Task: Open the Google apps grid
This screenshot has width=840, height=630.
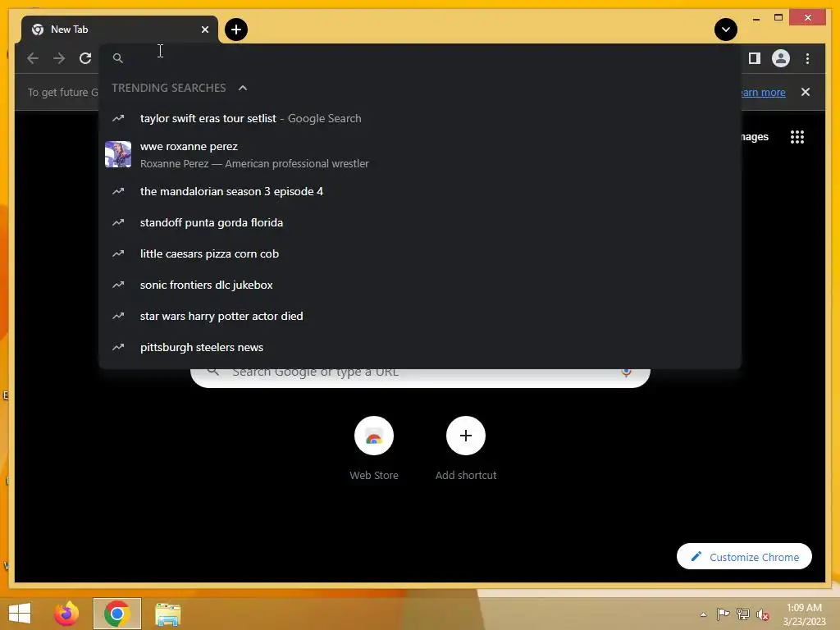Action: click(x=797, y=137)
